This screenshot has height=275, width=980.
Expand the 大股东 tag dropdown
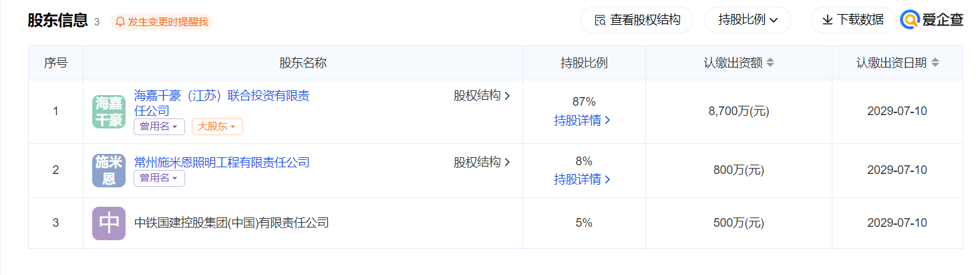click(217, 126)
